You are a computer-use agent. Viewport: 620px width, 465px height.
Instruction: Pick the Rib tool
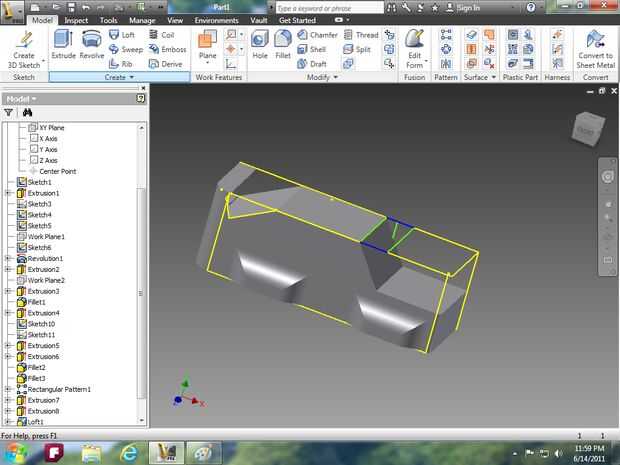point(121,64)
